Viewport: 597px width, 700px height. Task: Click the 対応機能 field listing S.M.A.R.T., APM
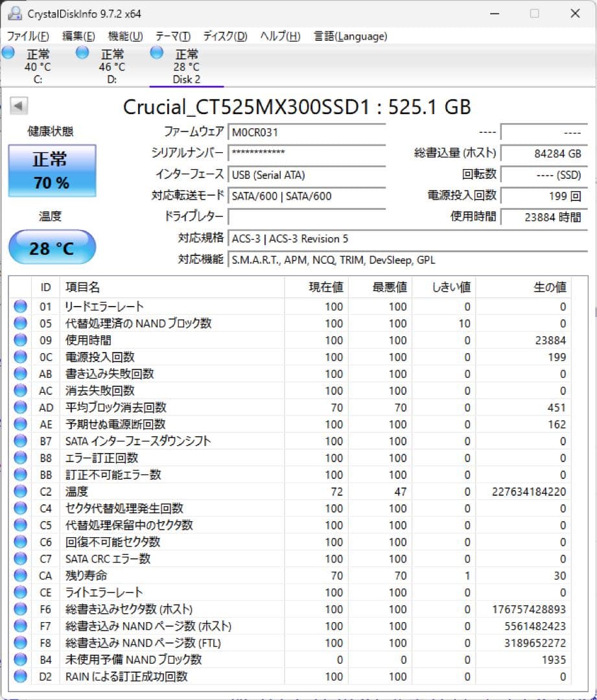pyautogui.click(x=407, y=260)
